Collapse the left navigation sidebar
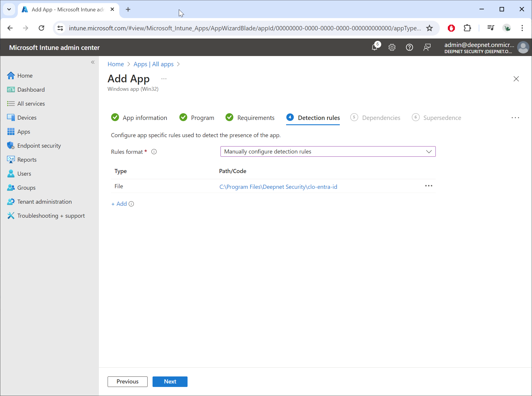Viewport: 532px width, 396px height. [x=93, y=62]
